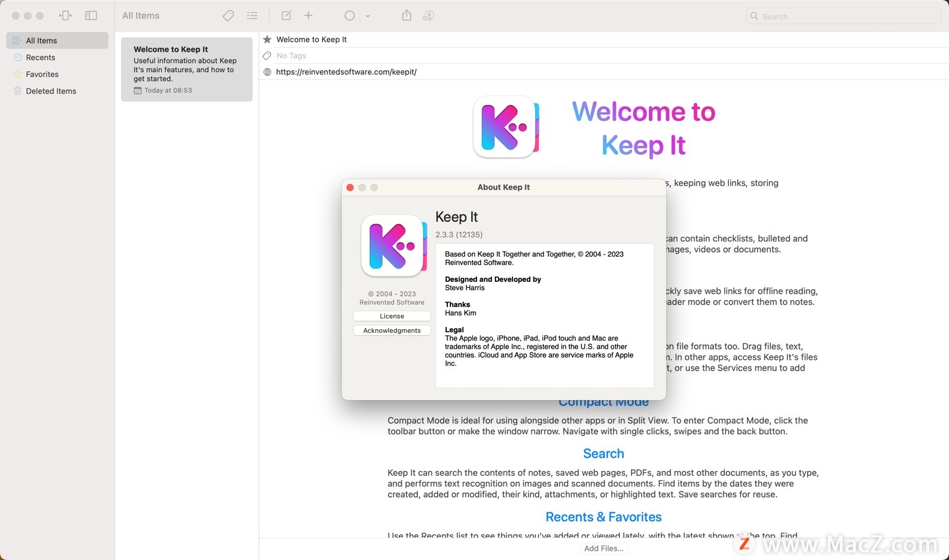This screenshot has width=949, height=560.
Task: Select Welcome to Keep It list item
Action: (x=186, y=69)
